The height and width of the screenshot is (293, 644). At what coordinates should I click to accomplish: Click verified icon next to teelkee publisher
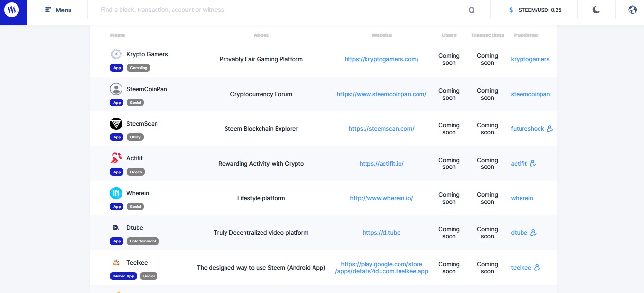click(x=537, y=267)
